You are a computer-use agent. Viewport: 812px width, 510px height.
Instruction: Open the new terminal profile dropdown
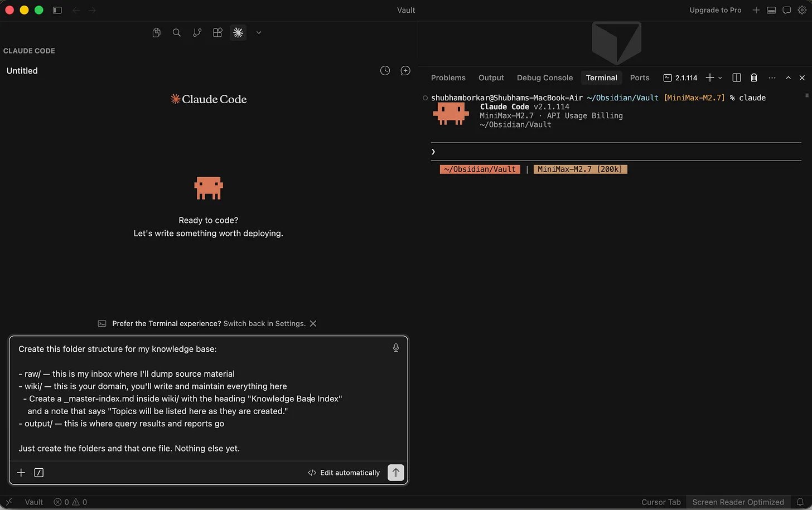[x=721, y=78]
